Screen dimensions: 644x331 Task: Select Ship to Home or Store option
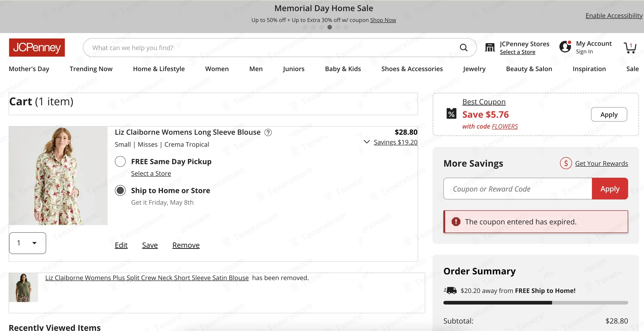click(x=120, y=190)
